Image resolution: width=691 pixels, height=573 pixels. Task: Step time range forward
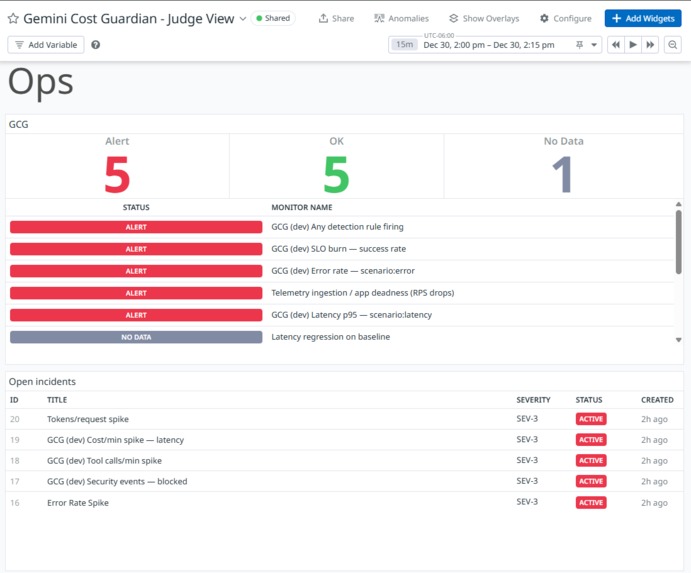tap(650, 45)
